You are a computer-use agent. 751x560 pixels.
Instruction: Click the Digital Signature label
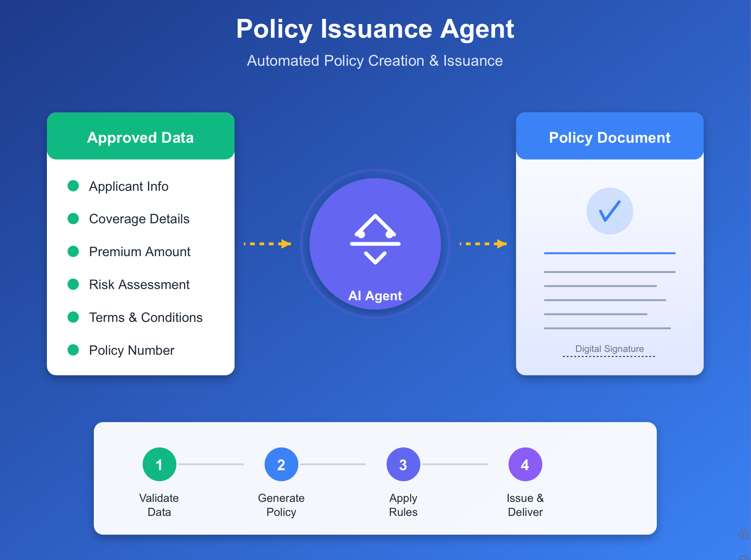click(609, 349)
